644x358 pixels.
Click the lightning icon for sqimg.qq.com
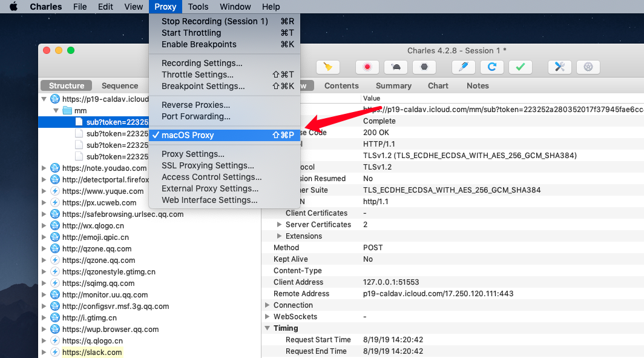[55, 283]
